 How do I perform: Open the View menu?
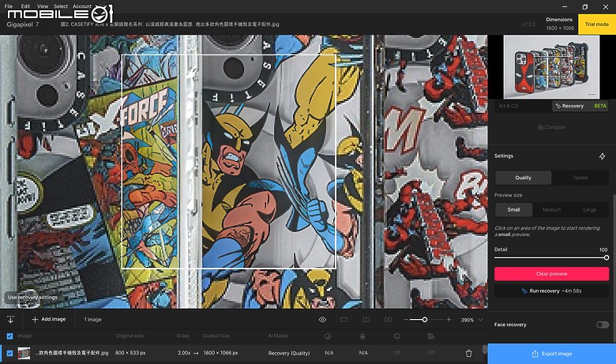coord(43,6)
